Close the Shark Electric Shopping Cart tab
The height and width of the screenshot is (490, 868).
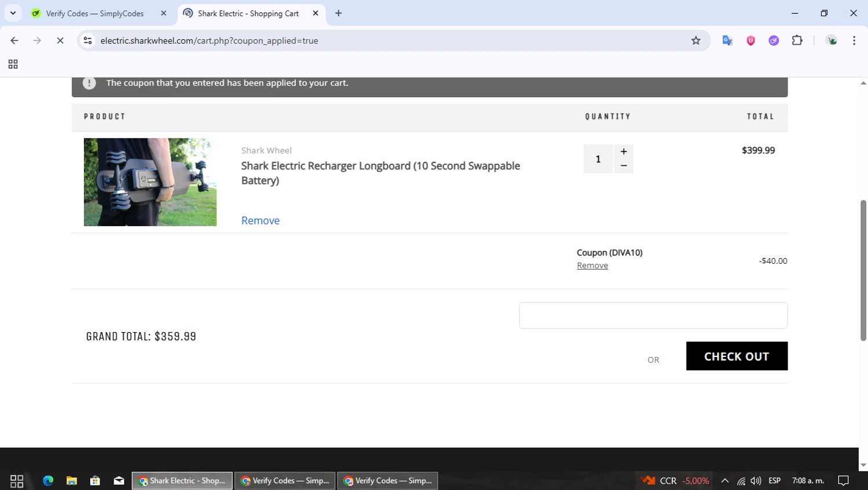coord(315,13)
